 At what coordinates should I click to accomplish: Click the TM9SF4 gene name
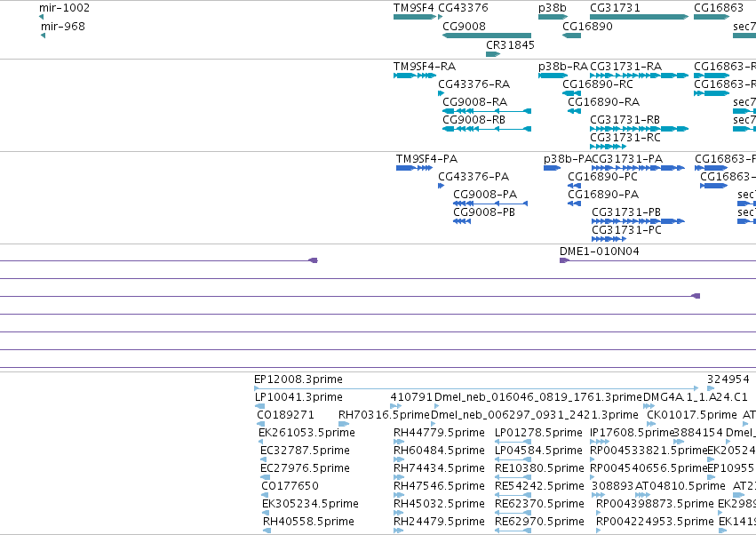[x=414, y=8]
